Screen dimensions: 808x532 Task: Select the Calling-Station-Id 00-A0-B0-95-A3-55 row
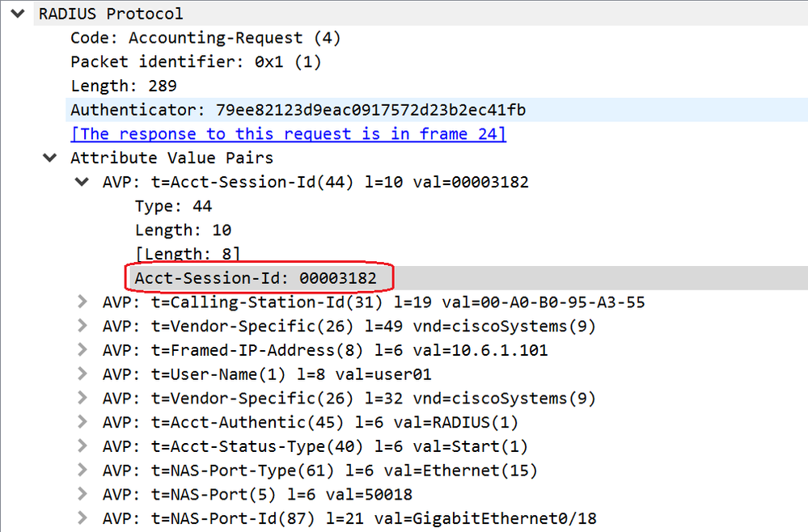(374, 302)
